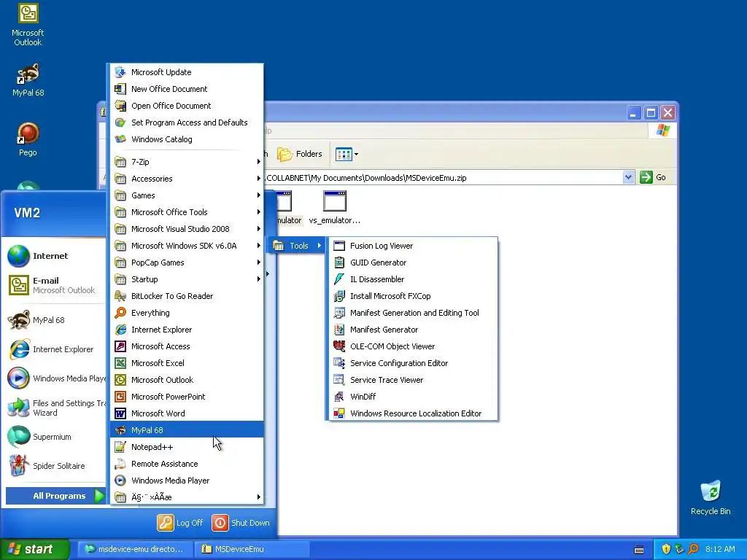Open Internet Explorer in Start menu left pane
This screenshot has height=560, width=747.
55,349
